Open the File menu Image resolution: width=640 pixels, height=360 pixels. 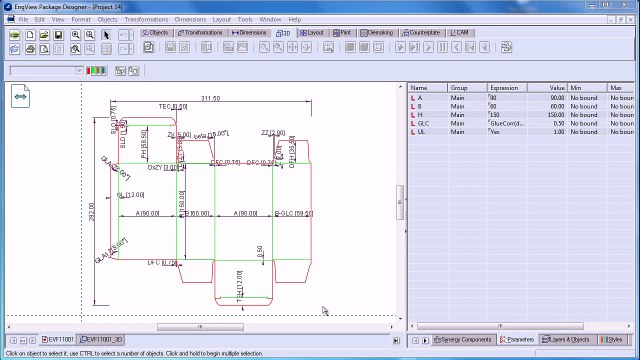coord(23,19)
